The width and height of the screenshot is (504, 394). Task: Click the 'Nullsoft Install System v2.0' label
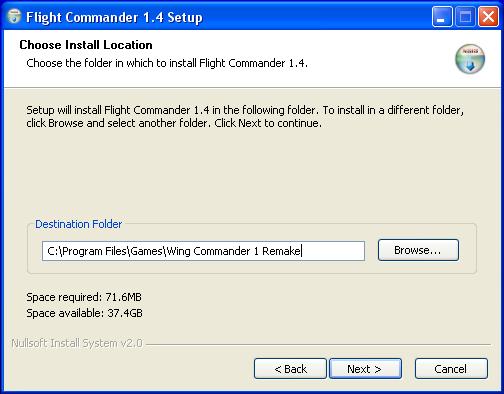(77, 343)
